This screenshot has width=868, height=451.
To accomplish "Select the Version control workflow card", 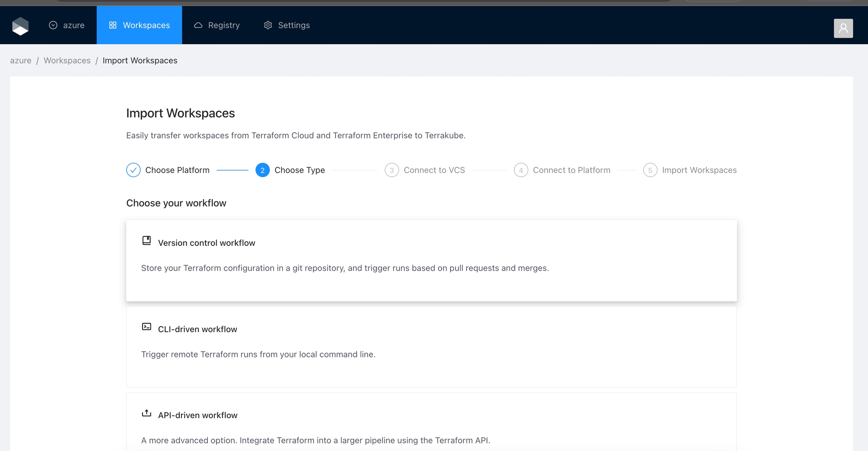I will pyautogui.click(x=431, y=261).
